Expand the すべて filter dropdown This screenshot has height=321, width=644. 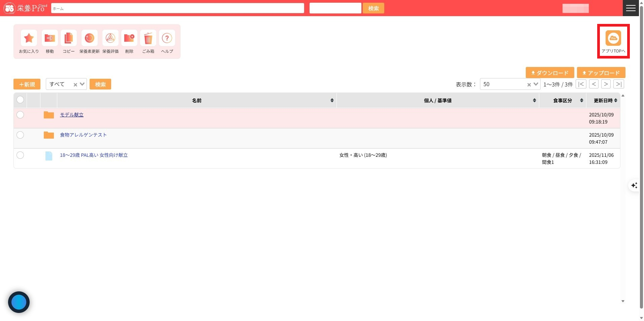pyautogui.click(x=82, y=84)
